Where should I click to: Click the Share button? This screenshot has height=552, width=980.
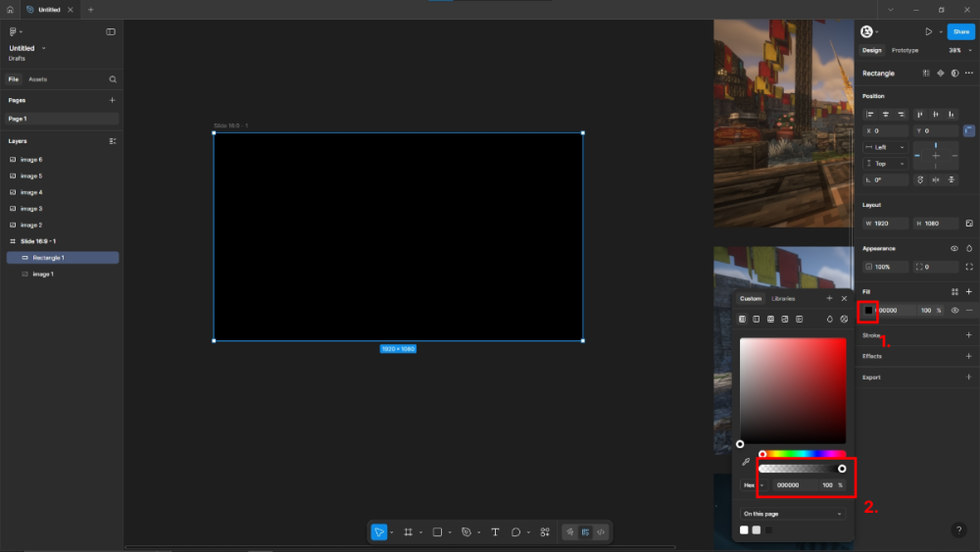pos(960,31)
